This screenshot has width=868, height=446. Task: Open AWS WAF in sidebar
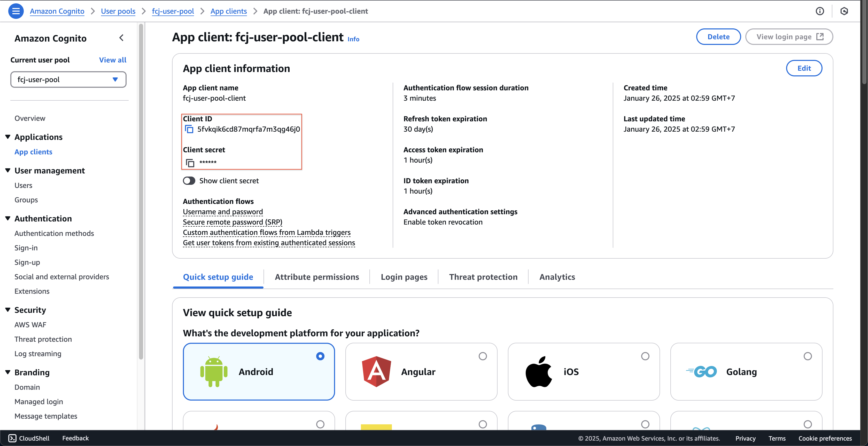pos(30,325)
